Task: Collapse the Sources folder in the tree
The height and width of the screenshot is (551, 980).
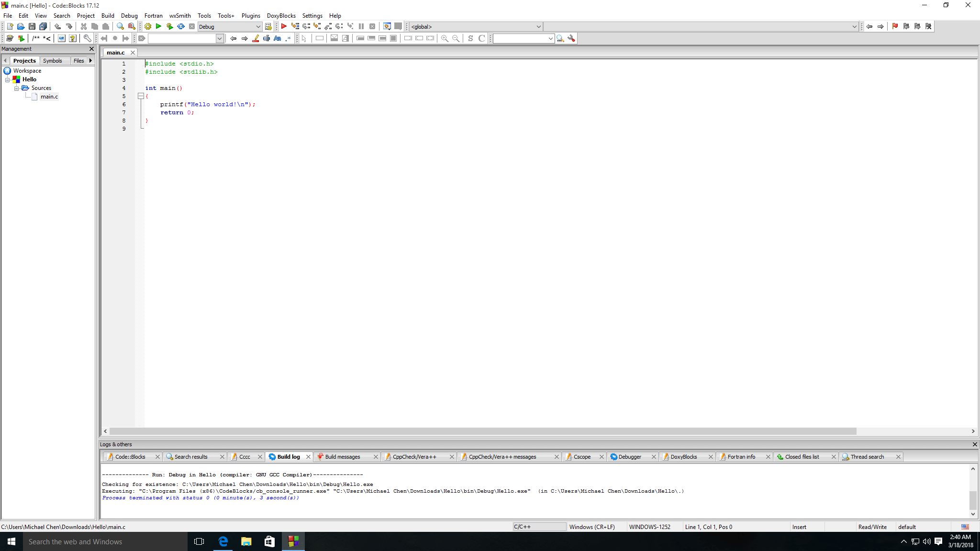Action: (16, 88)
